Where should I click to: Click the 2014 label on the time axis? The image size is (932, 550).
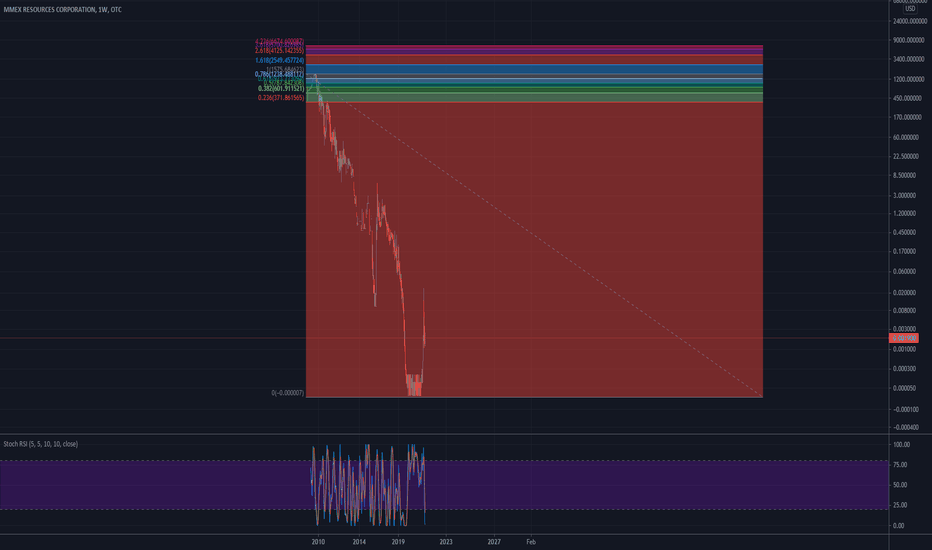click(359, 542)
